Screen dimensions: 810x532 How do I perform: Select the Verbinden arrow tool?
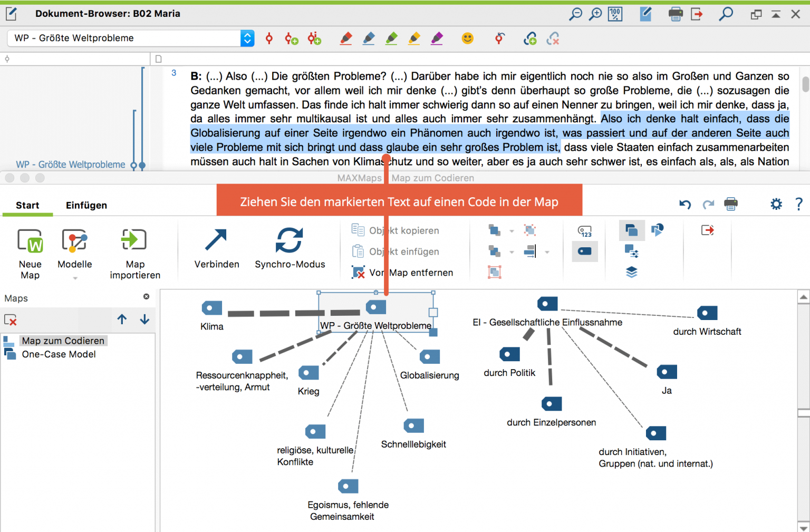(216, 240)
